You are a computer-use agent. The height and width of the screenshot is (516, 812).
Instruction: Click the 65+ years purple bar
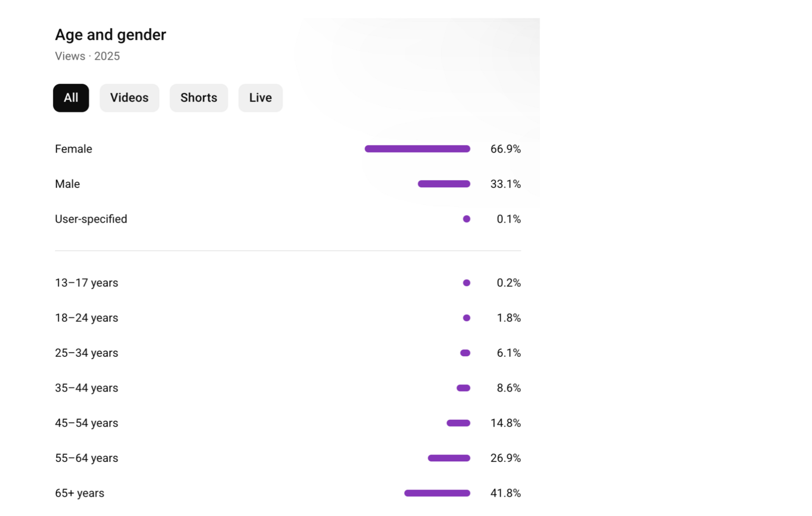coord(437,493)
